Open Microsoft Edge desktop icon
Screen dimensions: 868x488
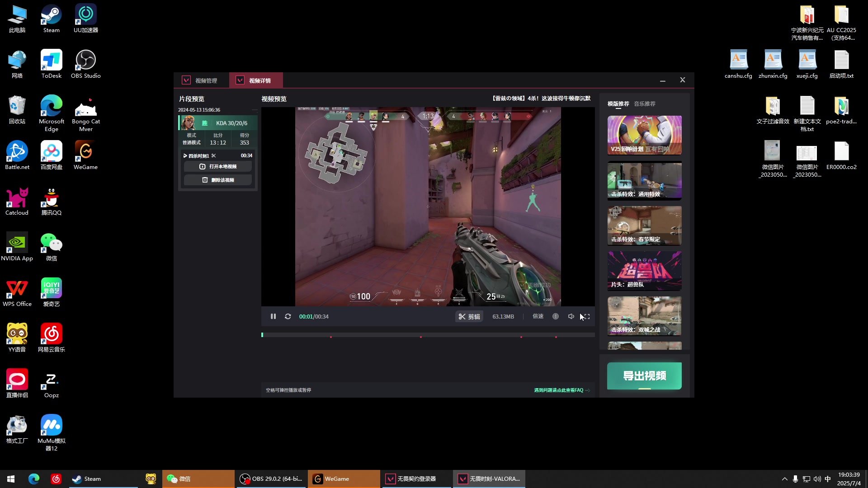(x=52, y=113)
